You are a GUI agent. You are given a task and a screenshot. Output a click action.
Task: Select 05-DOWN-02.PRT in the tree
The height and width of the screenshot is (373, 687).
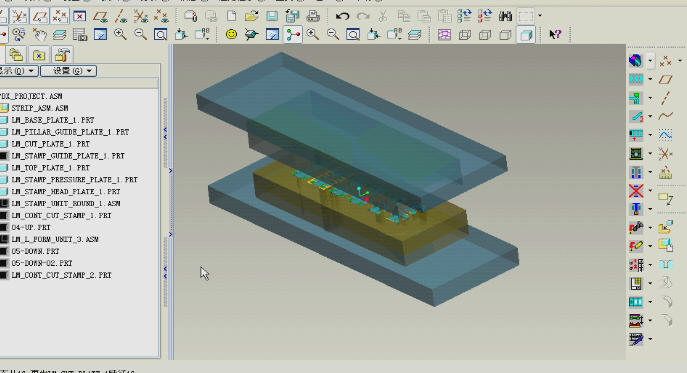[42, 263]
